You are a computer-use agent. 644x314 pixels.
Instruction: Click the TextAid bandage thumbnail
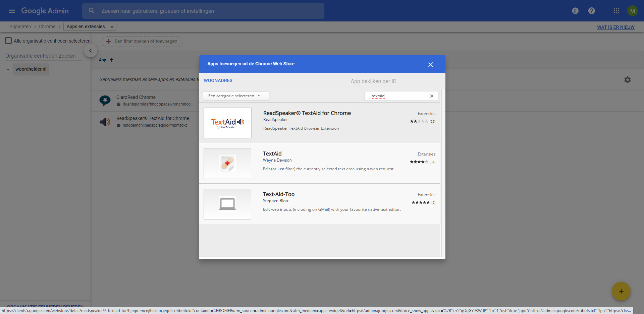(x=227, y=164)
